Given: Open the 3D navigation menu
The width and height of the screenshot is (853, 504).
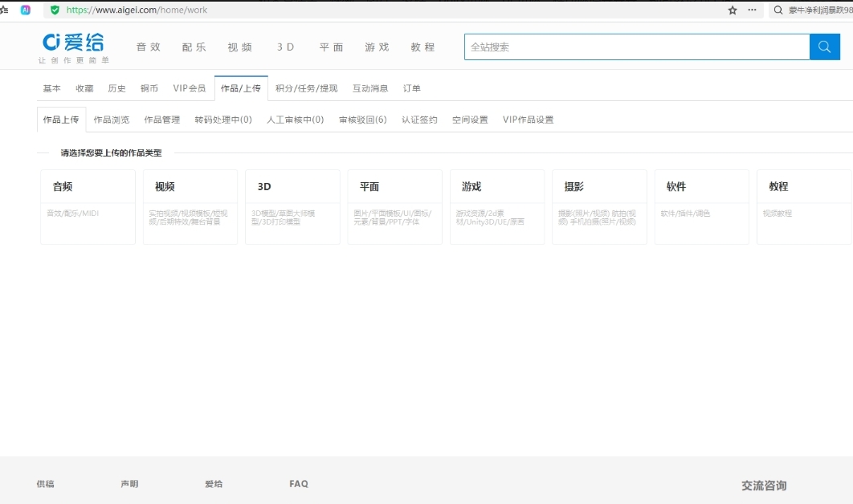Looking at the screenshot, I should pyautogui.click(x=286, y=47).
